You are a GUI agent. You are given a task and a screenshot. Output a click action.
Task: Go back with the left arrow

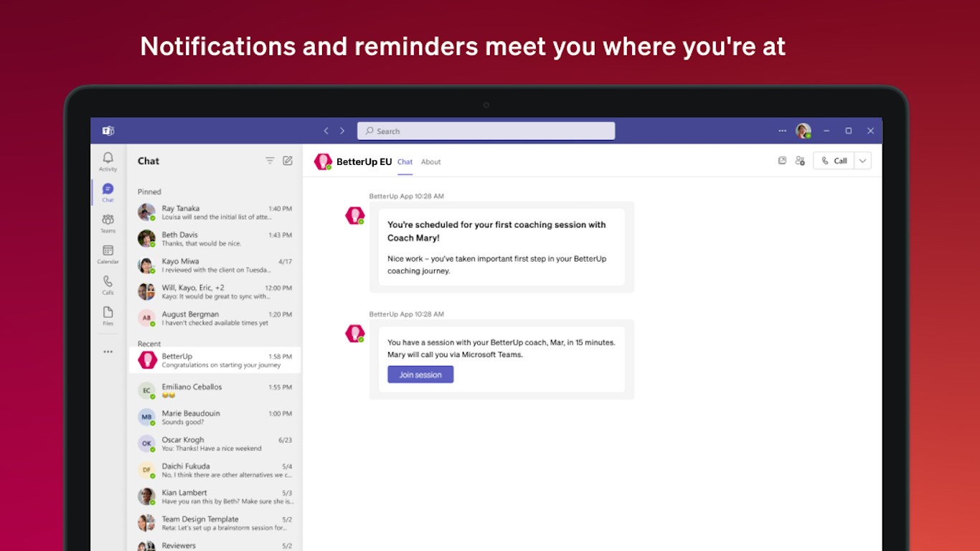326,131
